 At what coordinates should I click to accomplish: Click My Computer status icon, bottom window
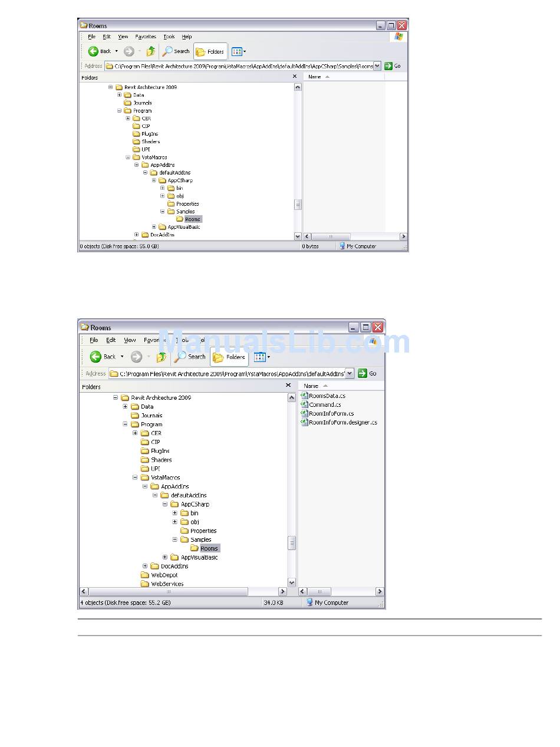point(310,603)
